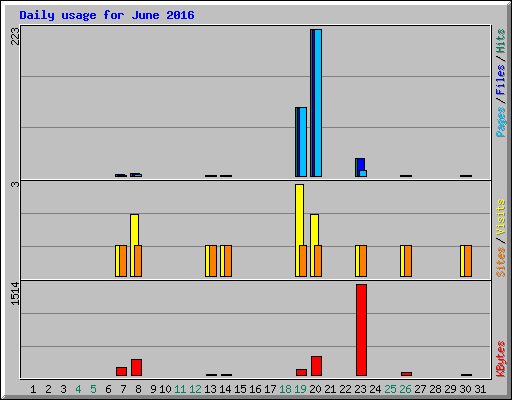This screenshot has height=400, width=512.
Task: Select the red KBytes bar for day 19
Action: [x=301, y=373]
